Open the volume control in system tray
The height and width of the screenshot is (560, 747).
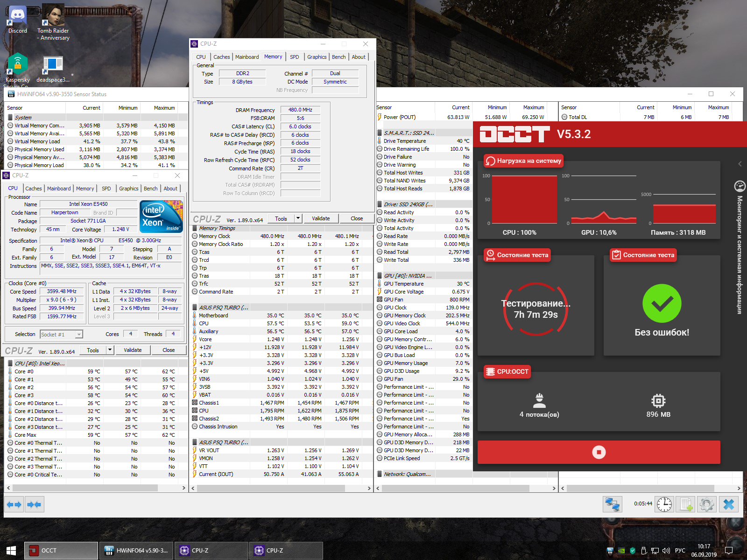(x=666, y=551)
